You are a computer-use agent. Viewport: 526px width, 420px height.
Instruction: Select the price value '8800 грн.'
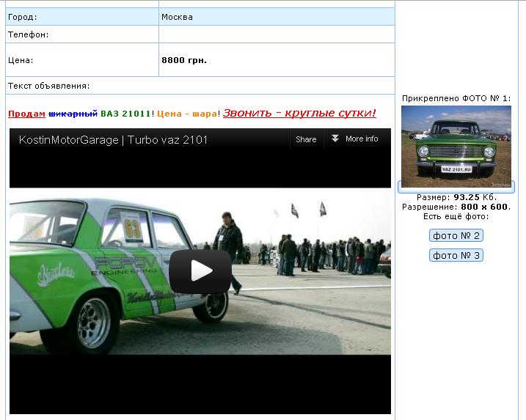184,60
